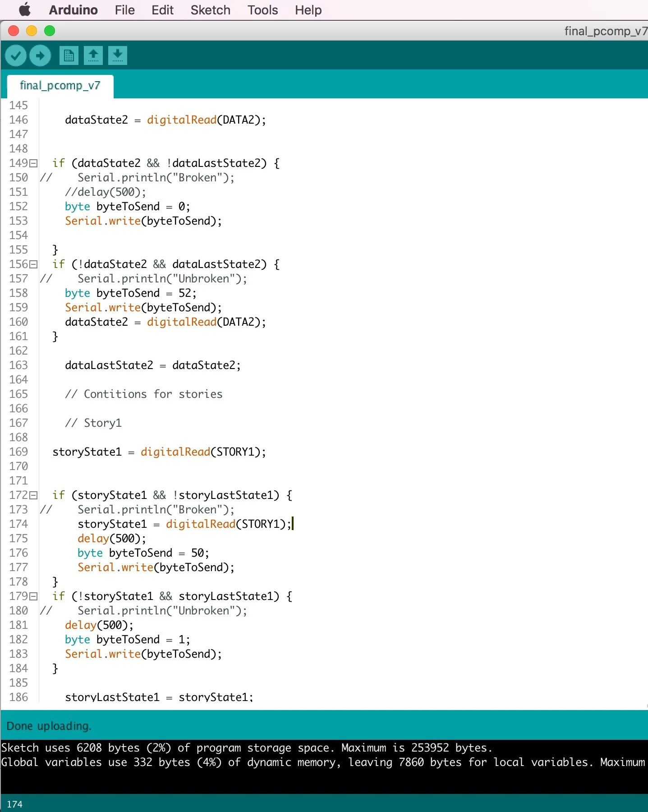Click the line 'byteToSend = 50;'
This screenshot has height=812, width=648.
[x=143, y=553]
